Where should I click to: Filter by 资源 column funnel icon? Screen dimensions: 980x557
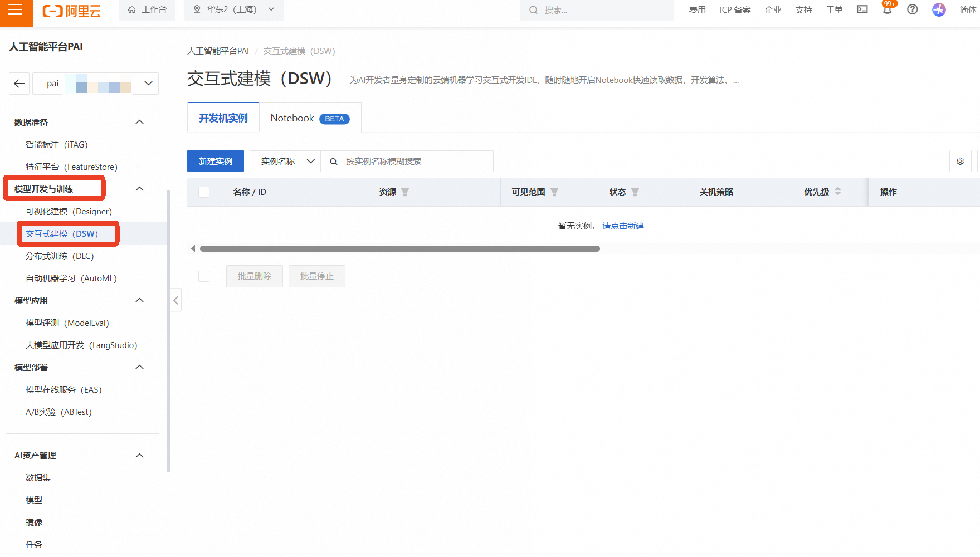tap(405, 192)
